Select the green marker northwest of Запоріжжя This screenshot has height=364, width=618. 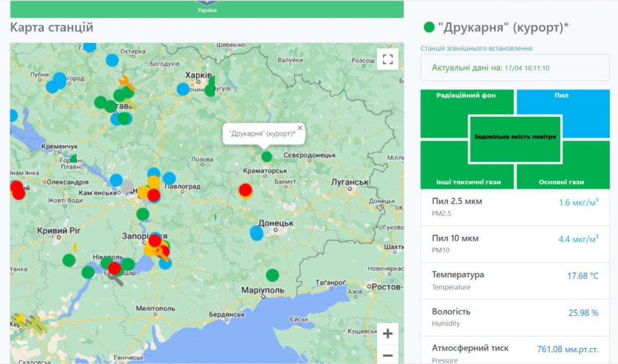point(143,214)
